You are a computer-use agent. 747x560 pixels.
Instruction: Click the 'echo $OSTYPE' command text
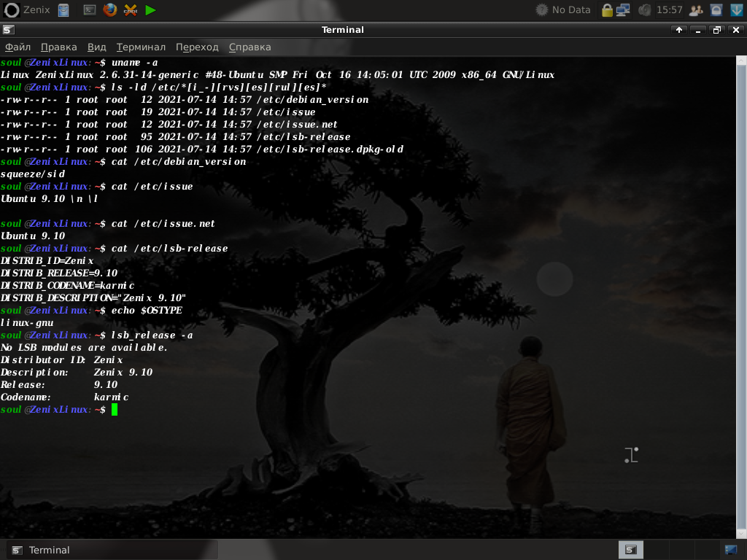pyautogui.click(x=147, y=311)
